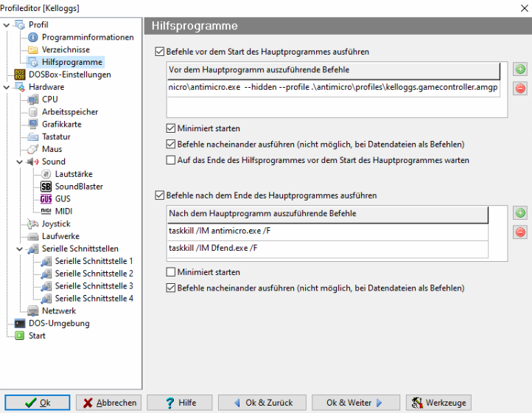
Task: Open Programminformationen page in tree
Action: tap(87, 37)
